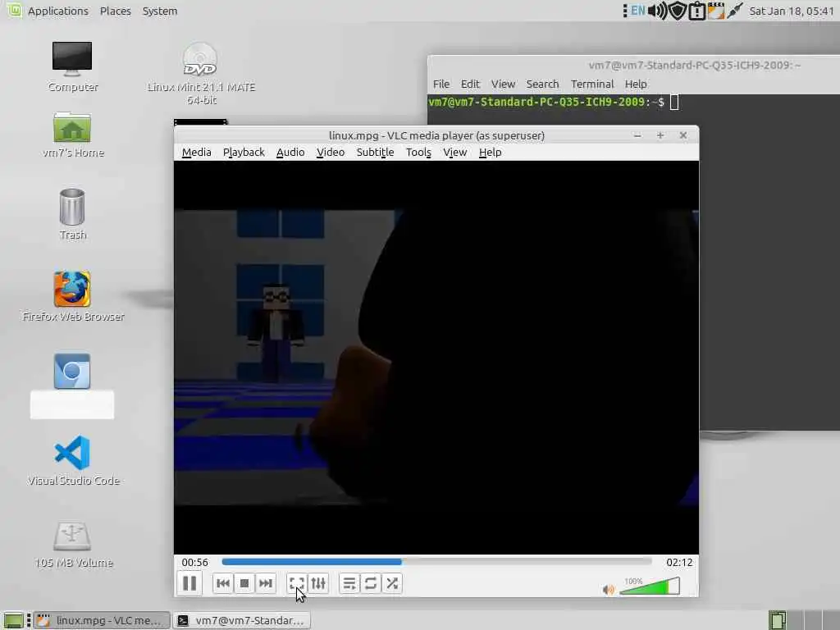Open the terminal's Terminal menu

click(x=592, y=84)
